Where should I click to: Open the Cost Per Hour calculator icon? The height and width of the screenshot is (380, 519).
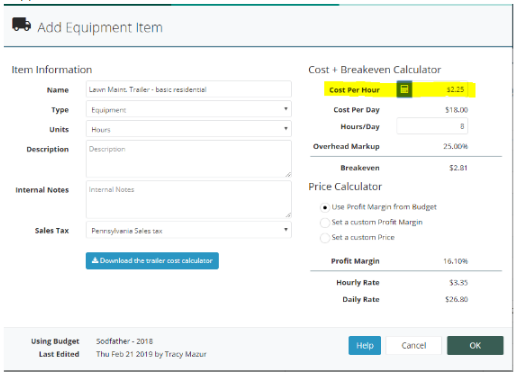click(x=404, y=89)
